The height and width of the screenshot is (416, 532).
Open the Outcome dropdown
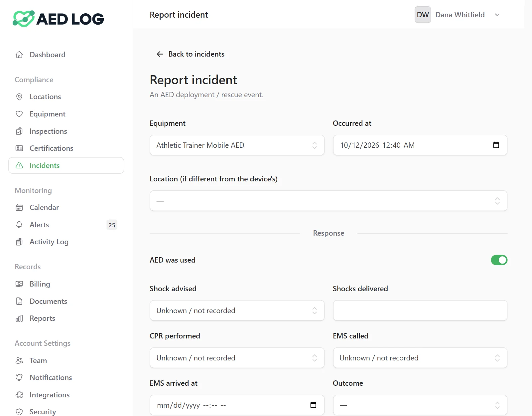tap(420, 405)
